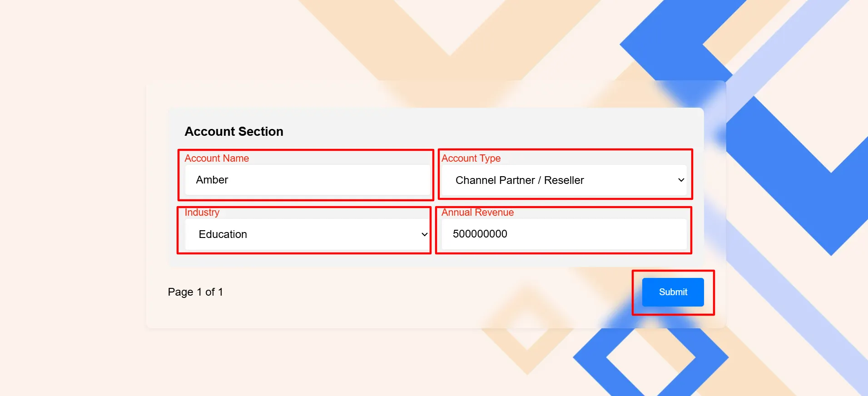The height and width of the screenshot is (396, 868).
Task: Focus the Account Name input field
Action: [307, 180]
